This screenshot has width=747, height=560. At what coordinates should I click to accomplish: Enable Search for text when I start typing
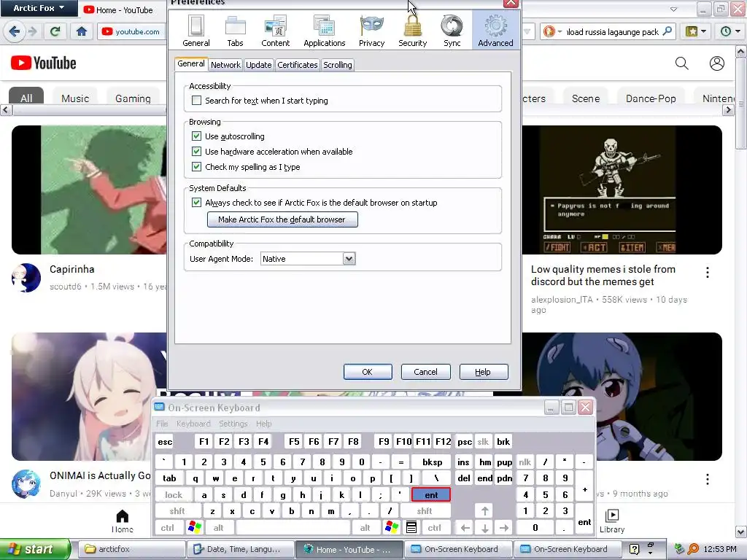click(196, 101)
